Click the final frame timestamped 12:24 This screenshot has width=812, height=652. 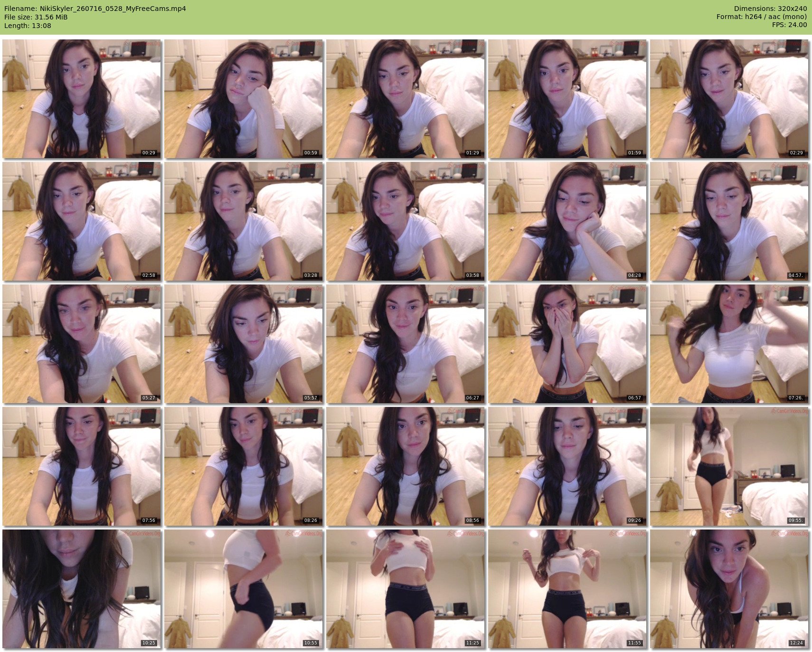pyautogui.click(x=729, y=589)
